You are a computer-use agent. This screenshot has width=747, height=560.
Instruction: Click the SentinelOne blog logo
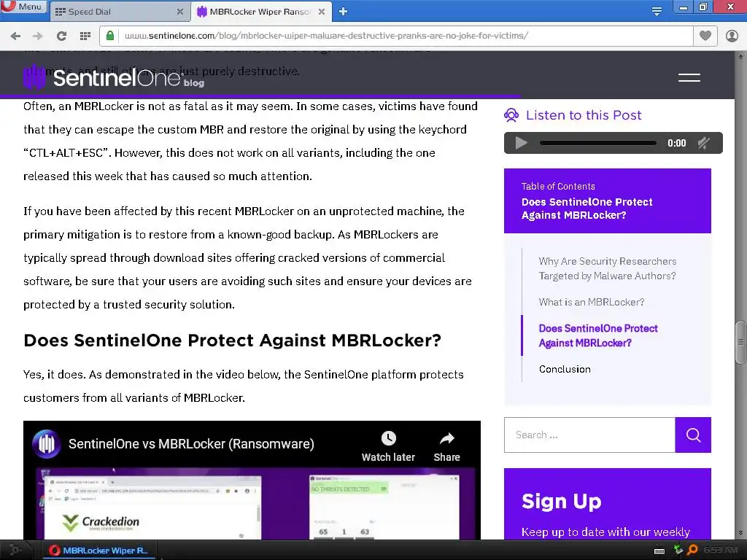[x=115, y=77]
